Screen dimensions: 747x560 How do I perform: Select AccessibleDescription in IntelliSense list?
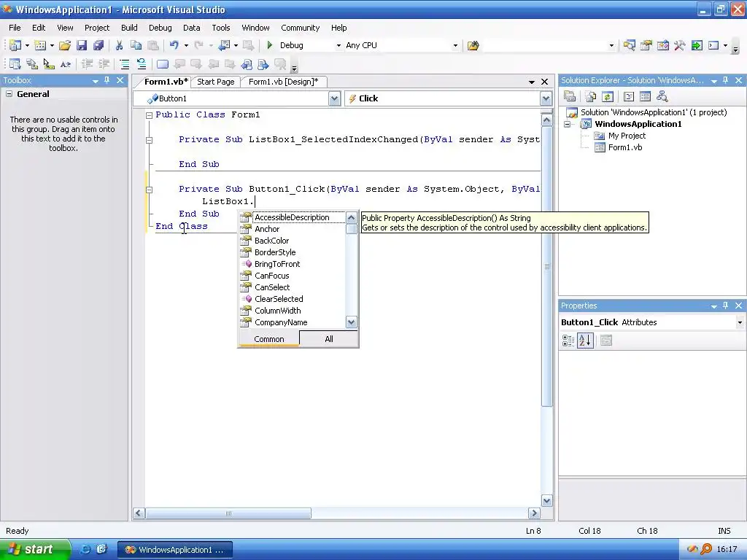(x=292, y=217)
